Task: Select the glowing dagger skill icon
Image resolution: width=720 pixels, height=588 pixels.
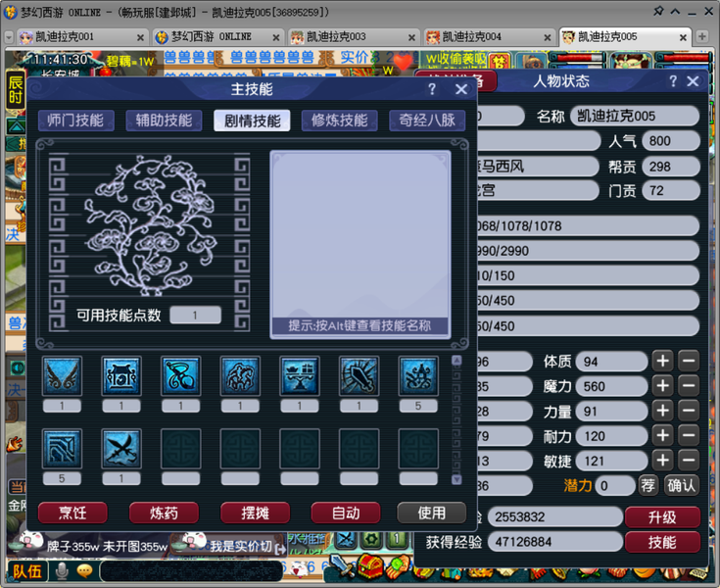Action: tap(360, 375)
